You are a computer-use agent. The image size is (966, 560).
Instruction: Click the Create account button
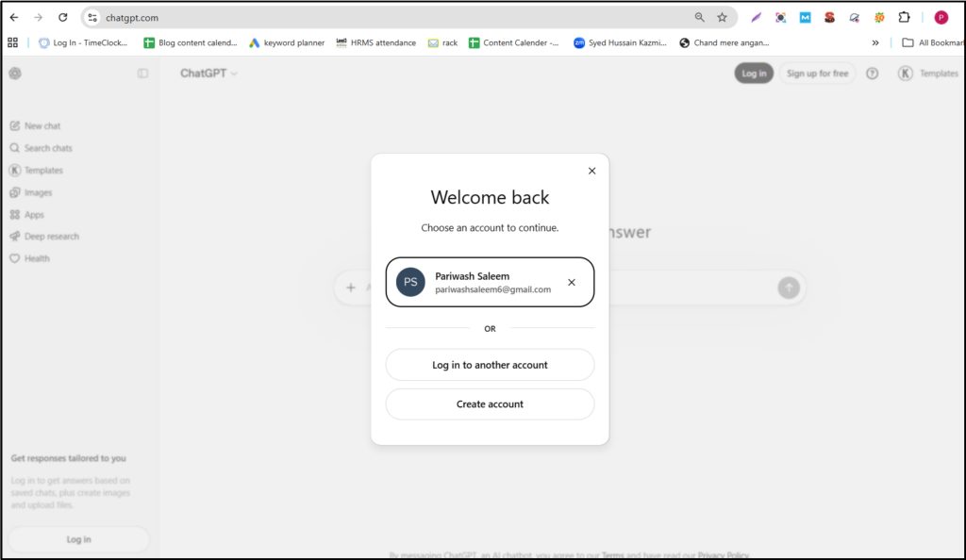click(x=490, y=404)
